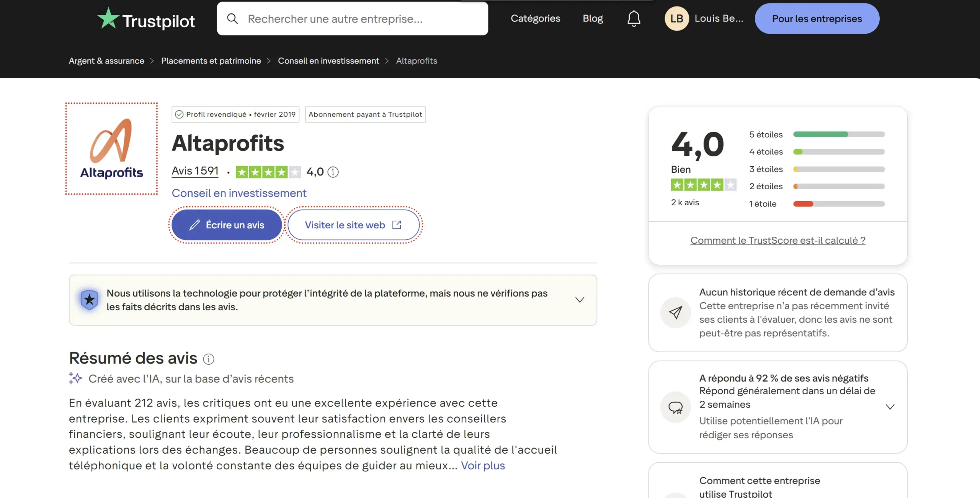Click Voir plus in review summary
Viewport: 980px width, 498px height.
tap(483, 465)
